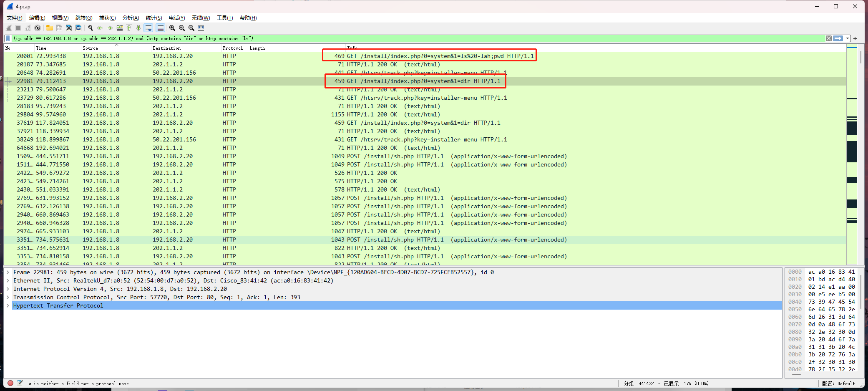The height and width of the screenshot is (391, 868).
Task: Sort packets by the No. column header
Action: pos(19,48)
